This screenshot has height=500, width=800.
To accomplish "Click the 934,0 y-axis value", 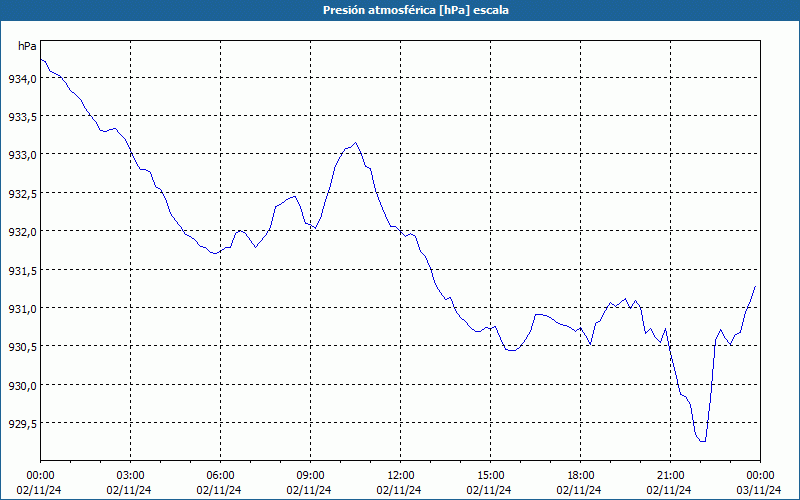I will tap(22, 79).
